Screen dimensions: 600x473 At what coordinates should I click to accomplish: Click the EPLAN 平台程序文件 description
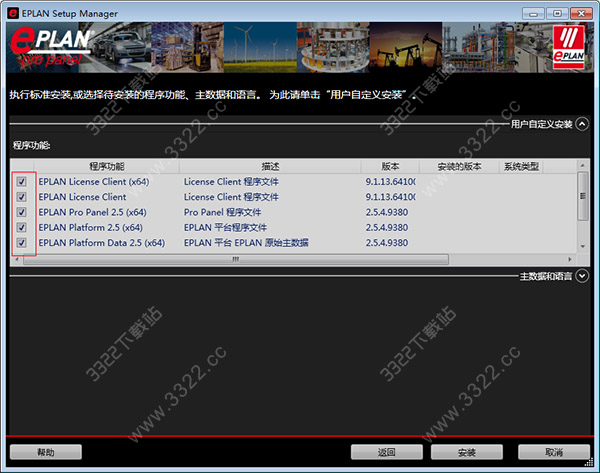click(225, 227)
